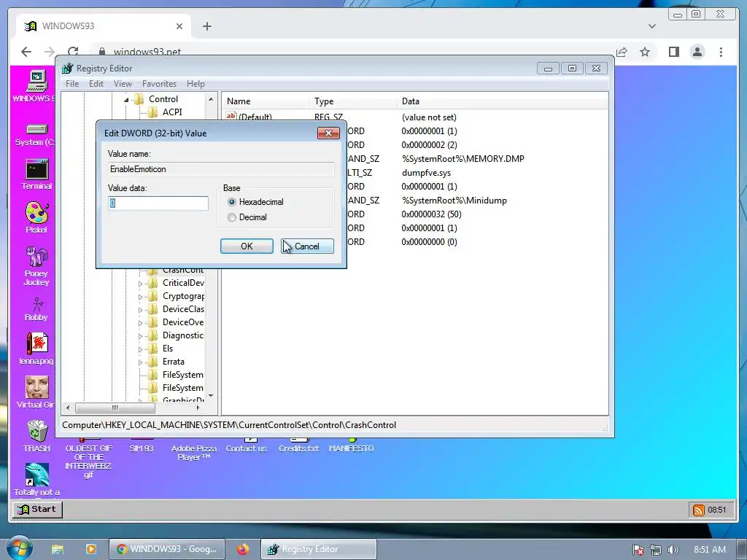Switch to WINDOWS93 Chrome taskbar button

coord(166,549)
